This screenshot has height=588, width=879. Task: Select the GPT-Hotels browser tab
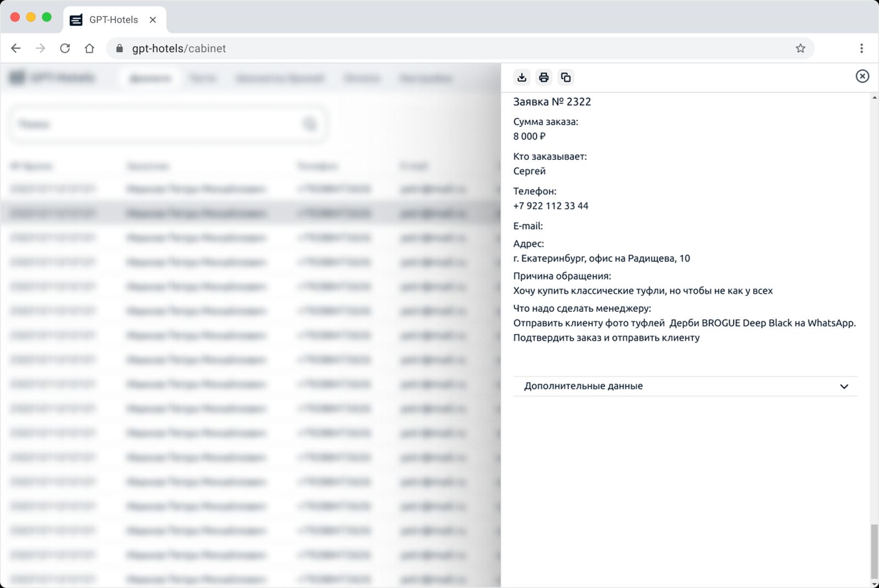coord(114,20)
